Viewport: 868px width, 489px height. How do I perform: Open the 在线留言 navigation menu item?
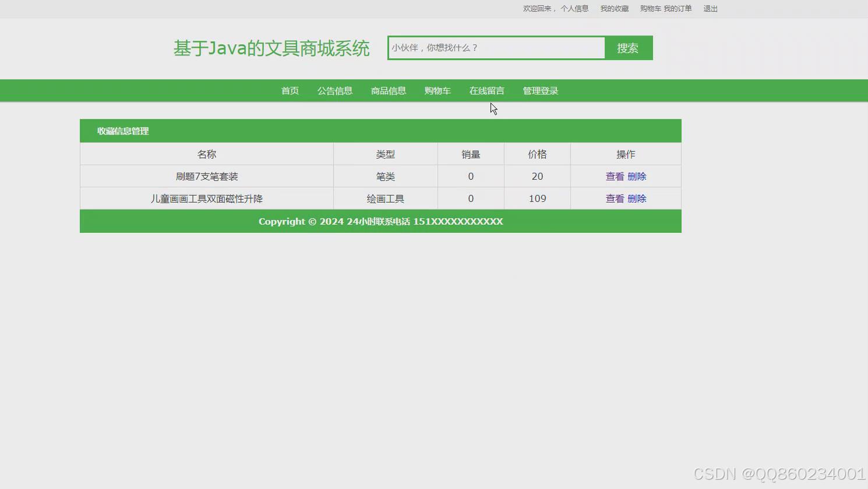(x=487, y=90)
